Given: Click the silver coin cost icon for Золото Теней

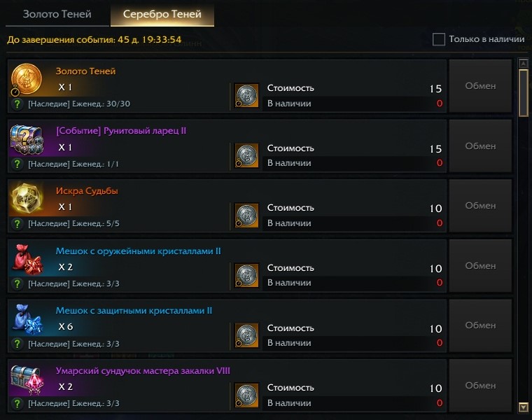Looking at the screenshot, I should point(246,96).
